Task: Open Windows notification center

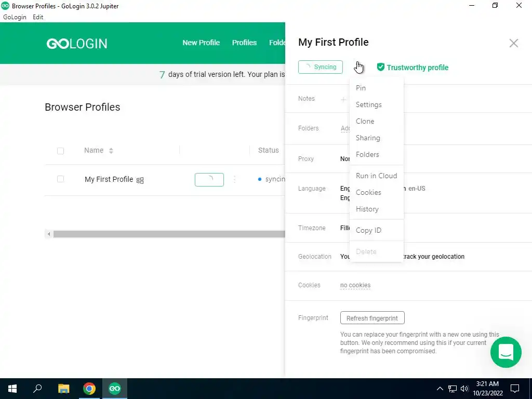Action: (x=515, y=389)
